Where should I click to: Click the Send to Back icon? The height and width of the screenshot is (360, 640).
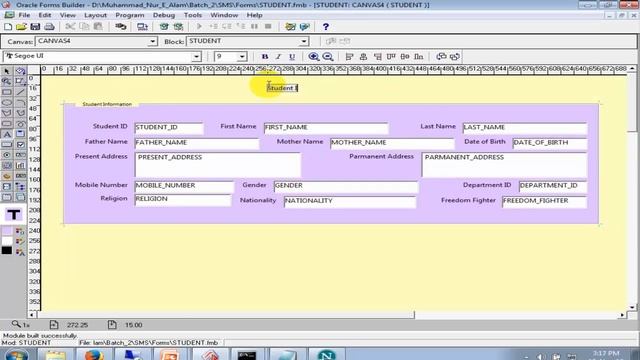tap(455, 57)
